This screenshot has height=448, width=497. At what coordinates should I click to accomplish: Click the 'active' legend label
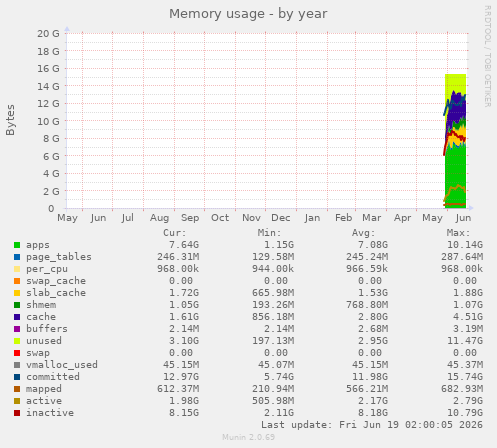click(44, 401)
